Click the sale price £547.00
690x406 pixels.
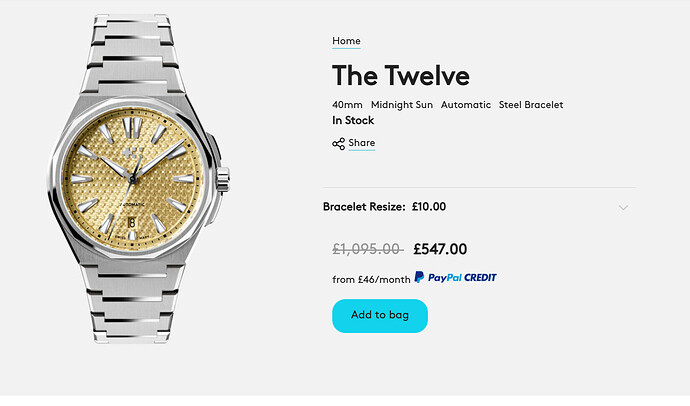point(440,249)
